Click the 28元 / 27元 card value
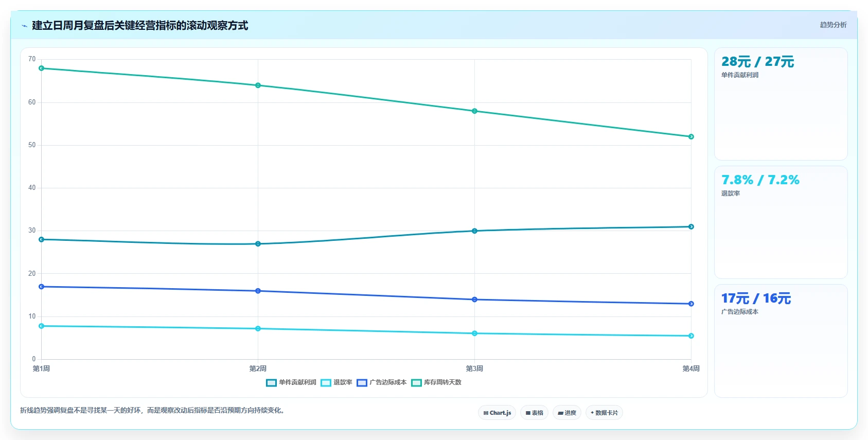868x440 pixels. (757, 62)
